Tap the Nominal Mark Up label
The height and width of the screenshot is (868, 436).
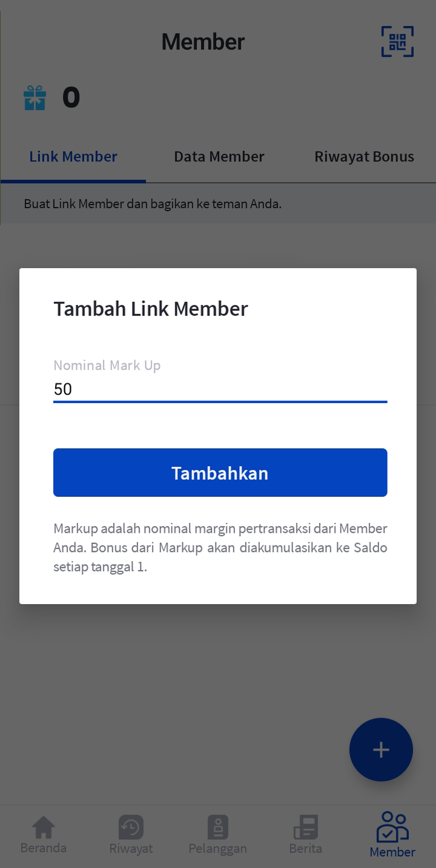107,366
